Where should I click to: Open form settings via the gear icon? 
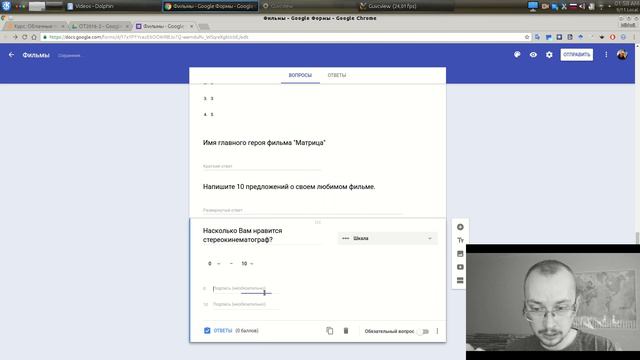(549, 55)
